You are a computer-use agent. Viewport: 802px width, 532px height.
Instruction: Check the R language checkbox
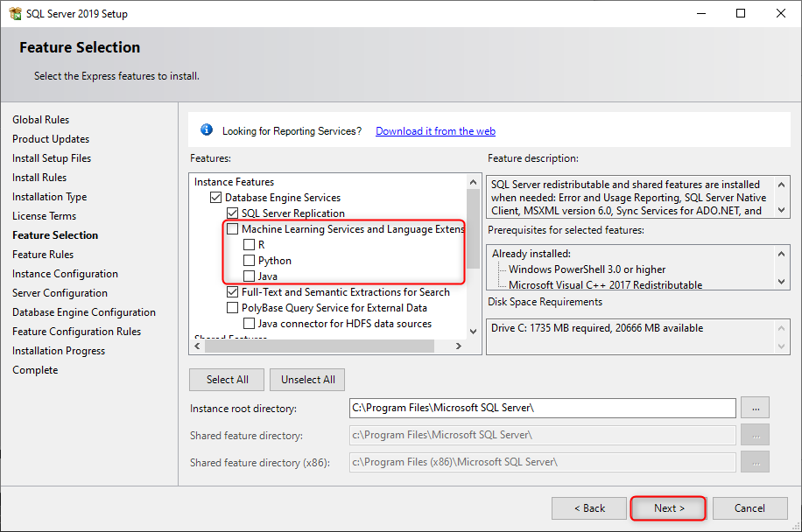click(x=249, y=245)
